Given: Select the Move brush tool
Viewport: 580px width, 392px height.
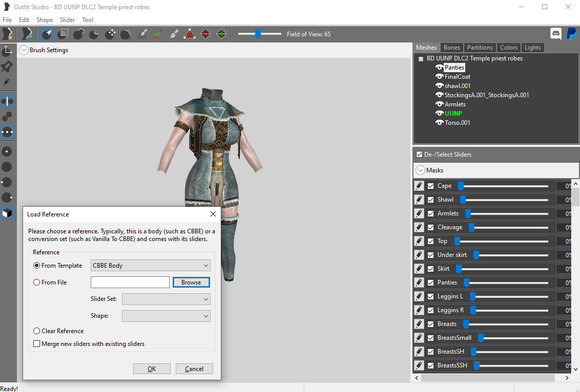Looking at the screenshot, I should [x=110, y=34].
